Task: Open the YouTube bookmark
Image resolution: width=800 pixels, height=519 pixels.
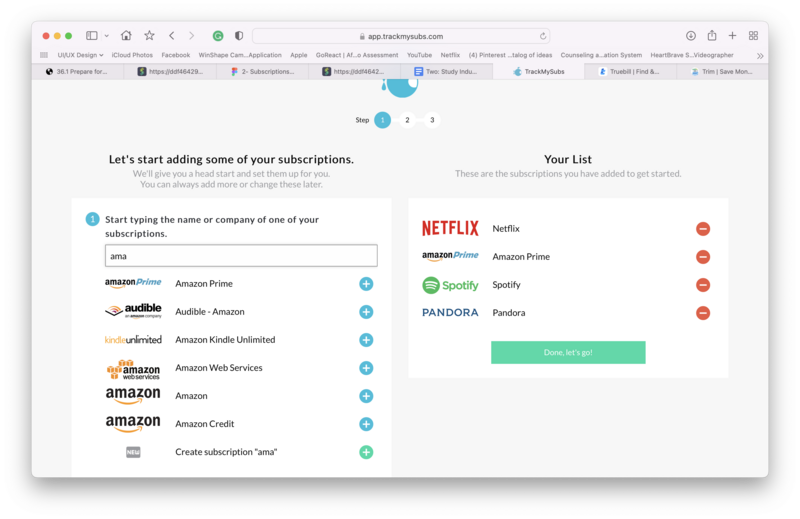Action: (419, 55)
